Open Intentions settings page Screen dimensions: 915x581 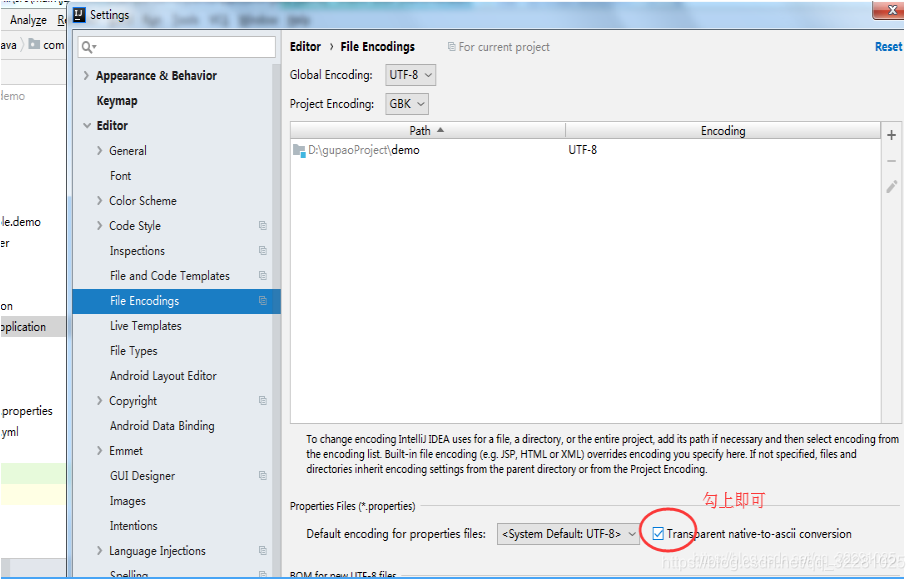[134, 526]
